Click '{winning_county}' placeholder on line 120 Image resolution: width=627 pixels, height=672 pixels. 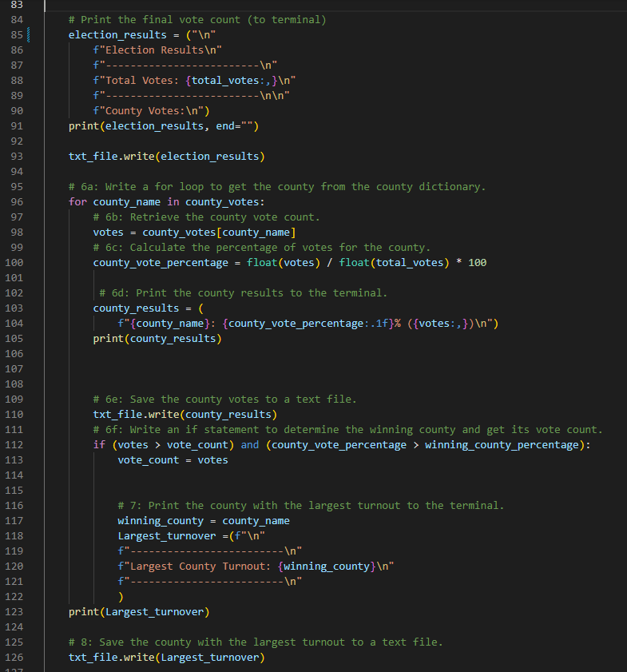(x=327, y=567)
